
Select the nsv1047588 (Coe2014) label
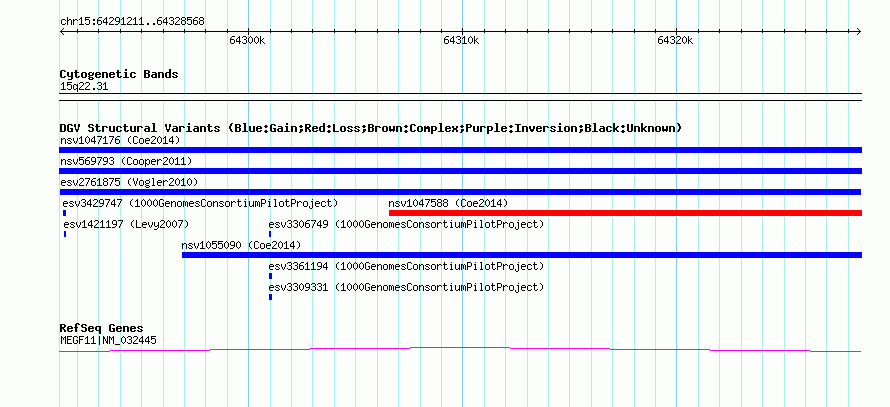[x=448, y=203]
